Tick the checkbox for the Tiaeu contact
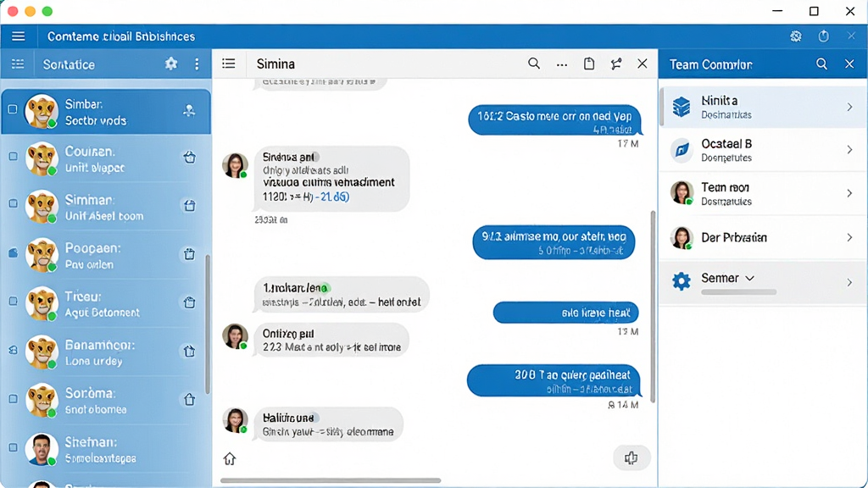The width and height of the screenshot is (868, 488). [13, 302]
